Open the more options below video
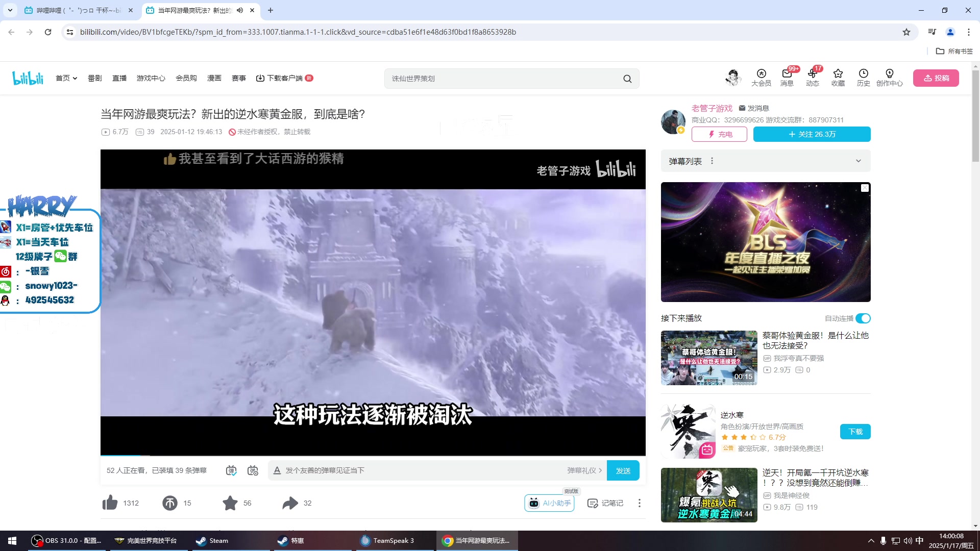The height and width of the screenshot is (551, 980). pyautogui.click(x=640, y=503)
